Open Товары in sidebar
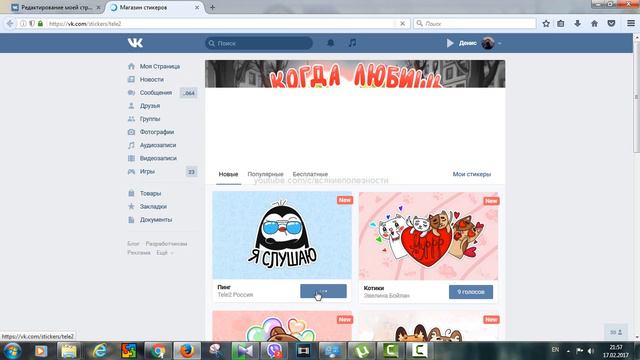 click(x=150, y=193)
